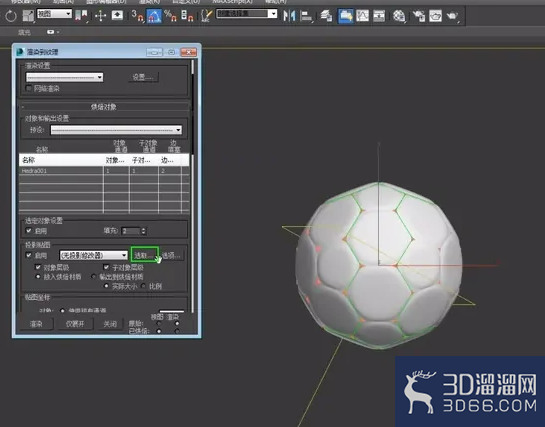Toggle 启用 checkbox under 选定对象设置

point(29,230)
